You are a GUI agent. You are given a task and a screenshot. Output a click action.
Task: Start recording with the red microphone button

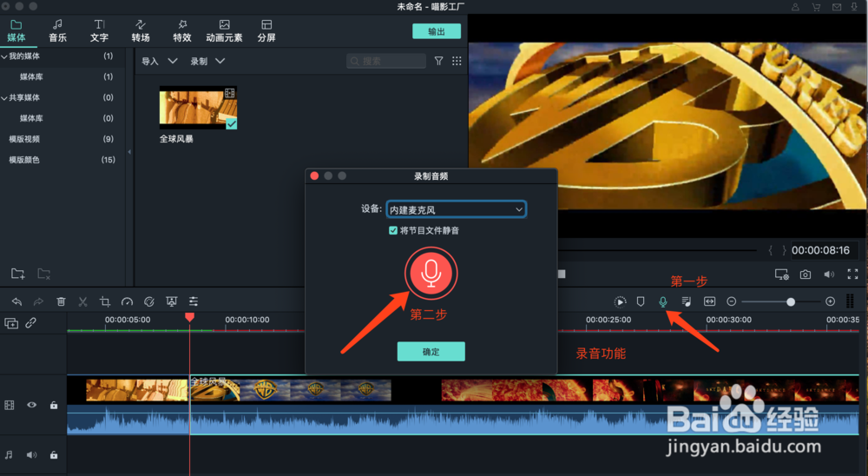(x=431, y=274)
